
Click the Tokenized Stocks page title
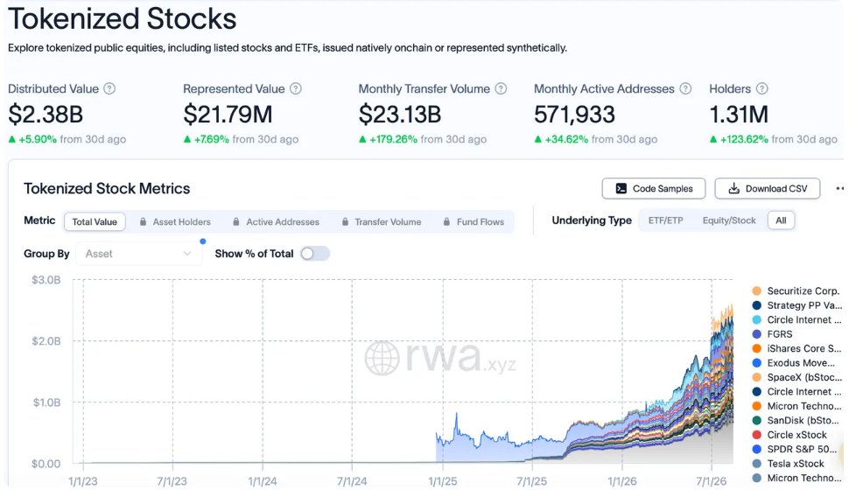[x=123, y=18]
